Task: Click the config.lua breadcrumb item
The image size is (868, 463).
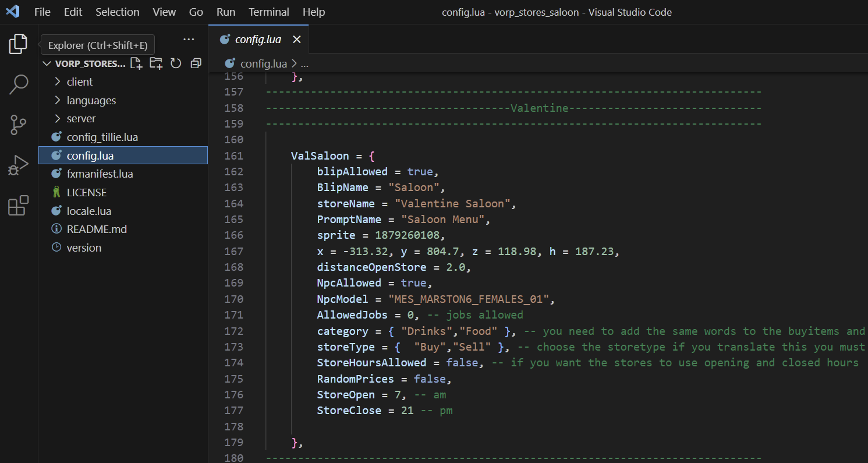Action: (264, 63)
